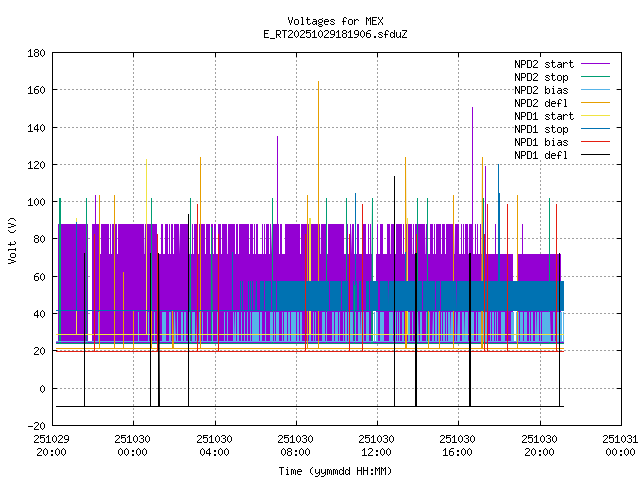Click the 'Time (yymmdd HH:MM)' x-axis label

click(334, 470)
